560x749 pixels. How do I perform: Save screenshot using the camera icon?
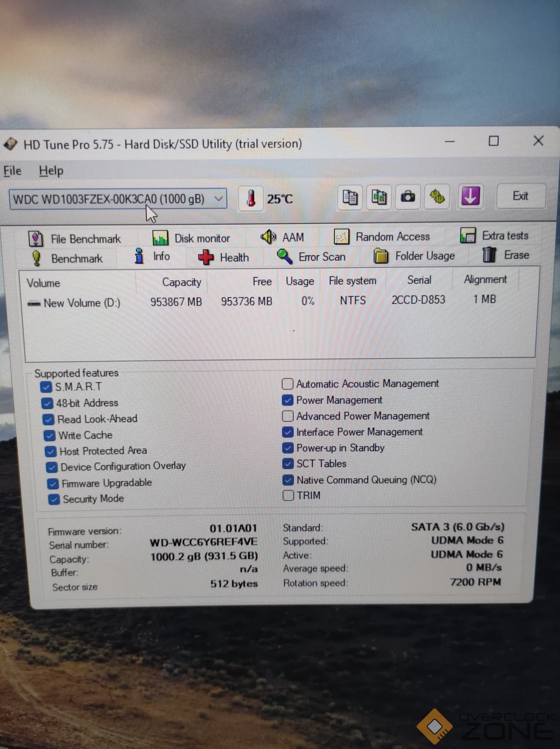[x=408, y=197]
